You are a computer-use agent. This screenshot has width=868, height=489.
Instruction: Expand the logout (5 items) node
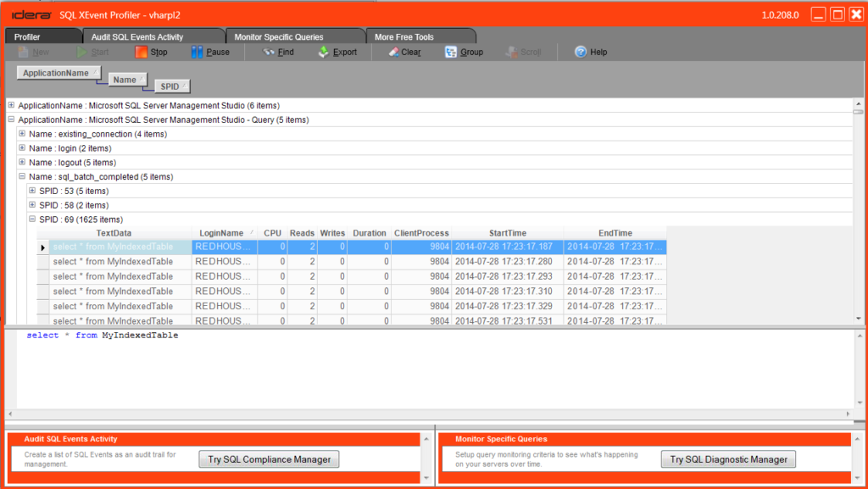click(x=21, y=162)
